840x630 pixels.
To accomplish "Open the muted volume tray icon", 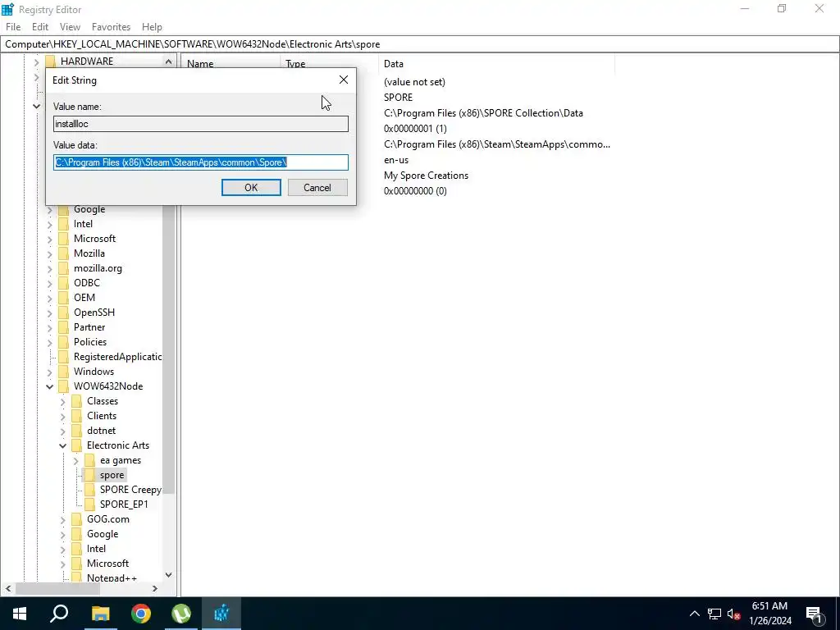I will 733,614.
